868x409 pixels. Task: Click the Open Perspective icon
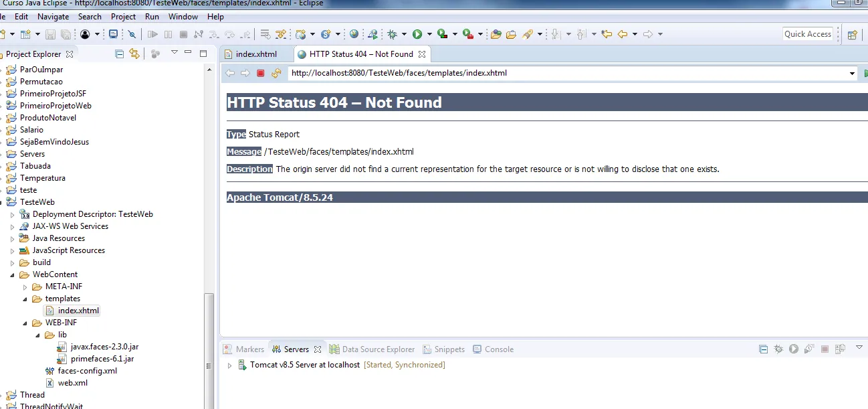(852, 35)
